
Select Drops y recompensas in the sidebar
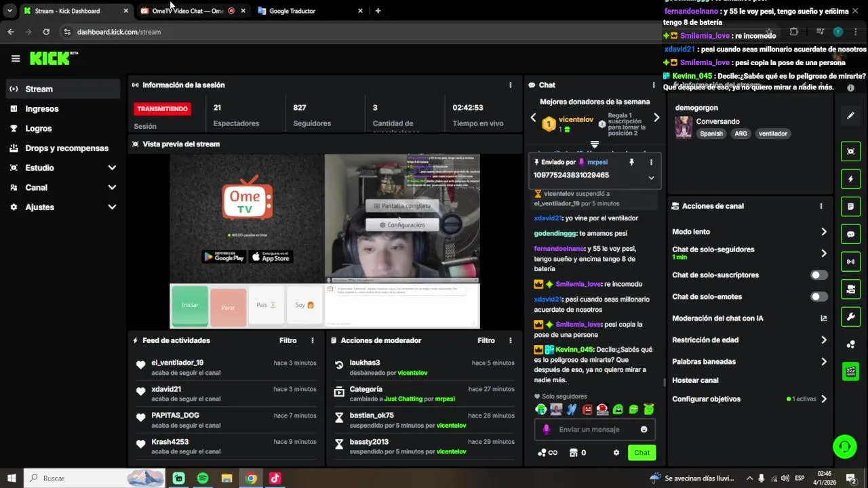(62, 148)
